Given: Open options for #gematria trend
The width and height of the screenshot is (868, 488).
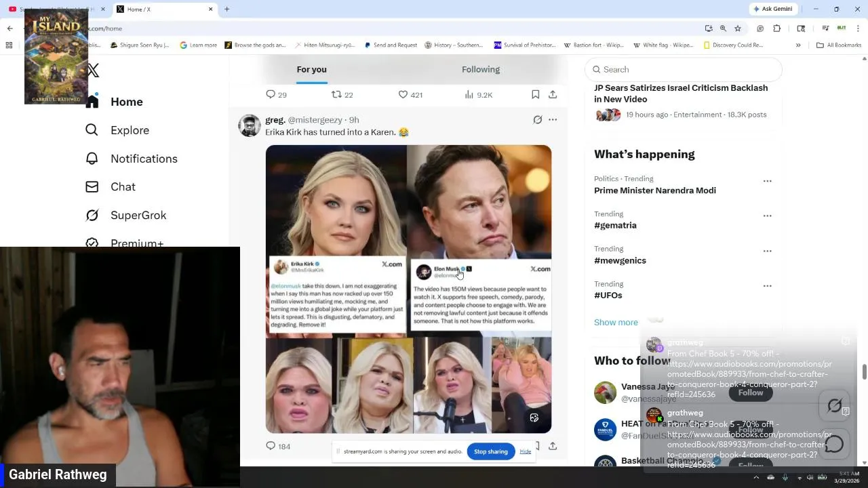Looking at the screenshot, I should click(x=768, y=216).
